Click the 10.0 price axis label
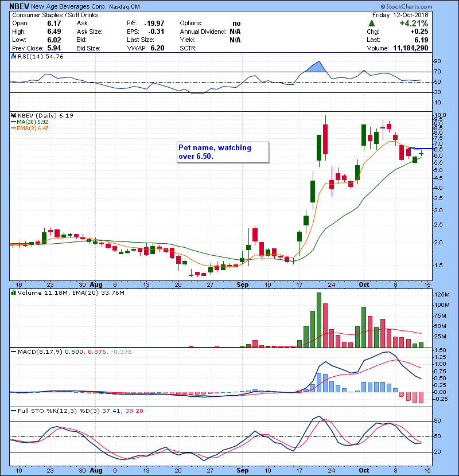Image resolution: width=459 pixels, height=476 pixels. [x=440, y=115]
